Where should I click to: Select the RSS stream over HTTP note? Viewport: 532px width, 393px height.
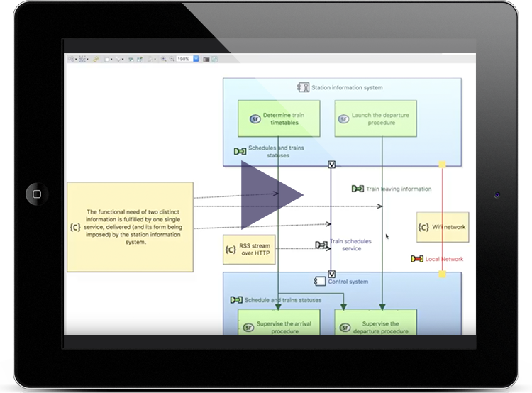248,250
